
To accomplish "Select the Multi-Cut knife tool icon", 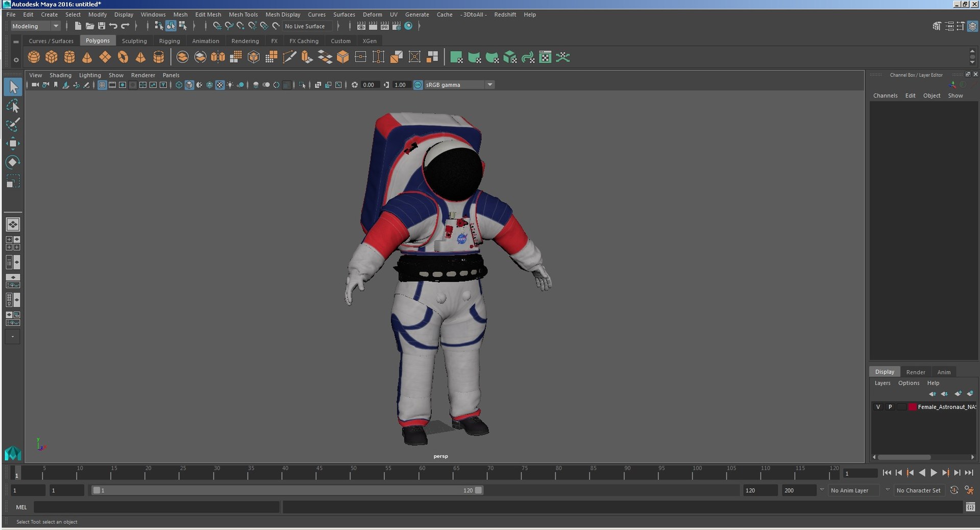I will click(x=289, y=57).
